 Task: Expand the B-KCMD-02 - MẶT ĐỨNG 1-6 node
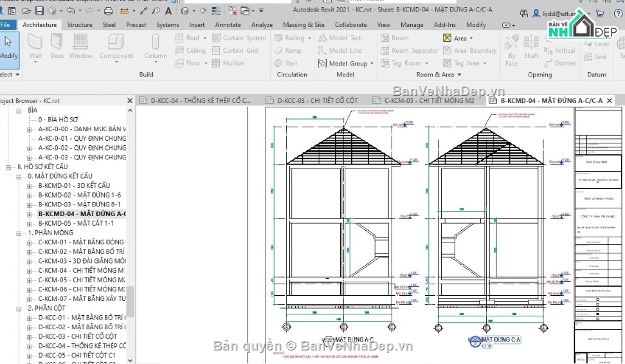pyautogui.click(x=29, y=196)
